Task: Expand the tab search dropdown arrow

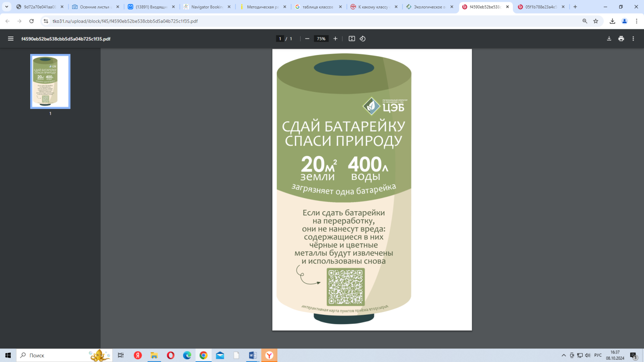Action: [7, 7]
